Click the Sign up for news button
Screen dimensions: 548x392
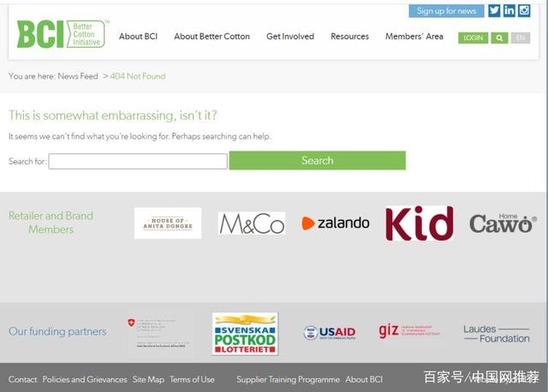(446, 11)
